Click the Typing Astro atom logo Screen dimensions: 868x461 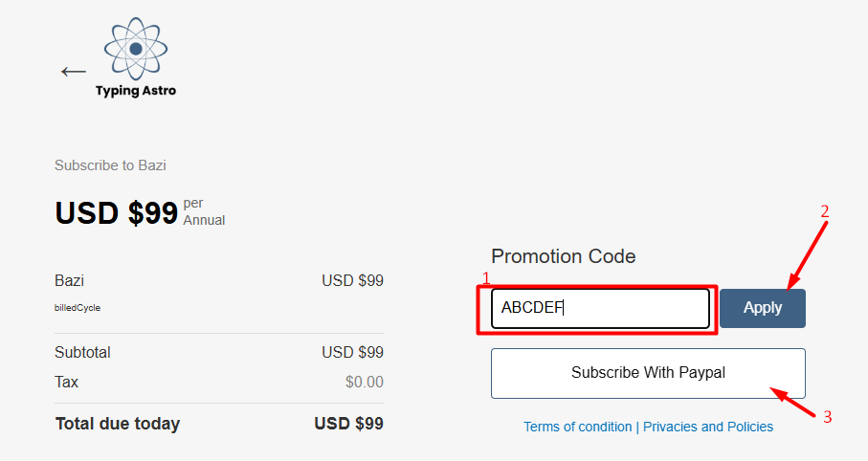click(136, 48)
